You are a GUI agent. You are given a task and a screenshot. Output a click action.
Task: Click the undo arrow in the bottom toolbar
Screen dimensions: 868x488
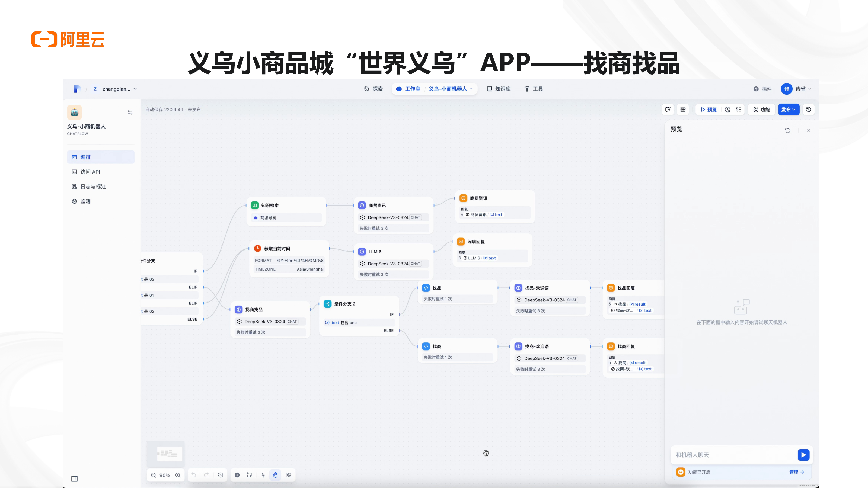pos(194,475)
